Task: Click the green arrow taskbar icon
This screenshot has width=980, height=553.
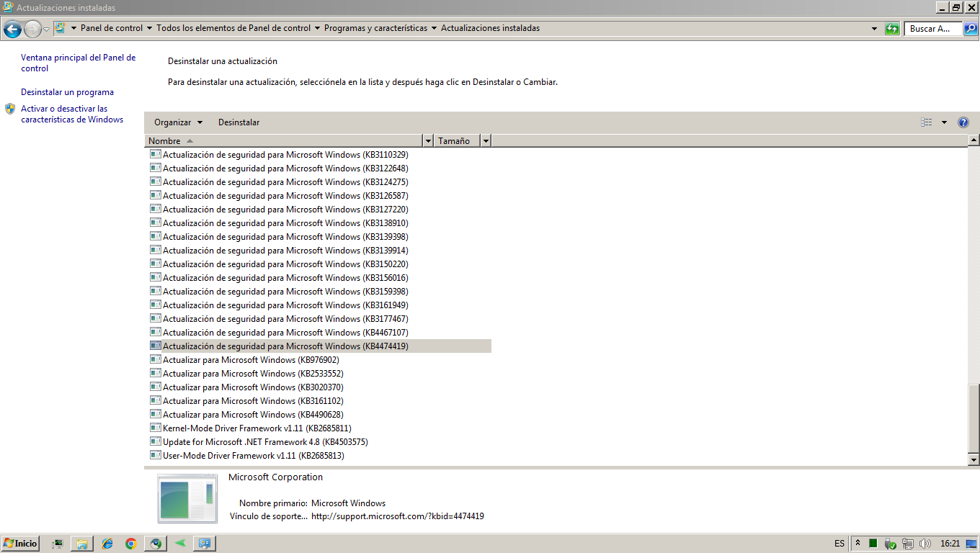Action: (180, 543)
